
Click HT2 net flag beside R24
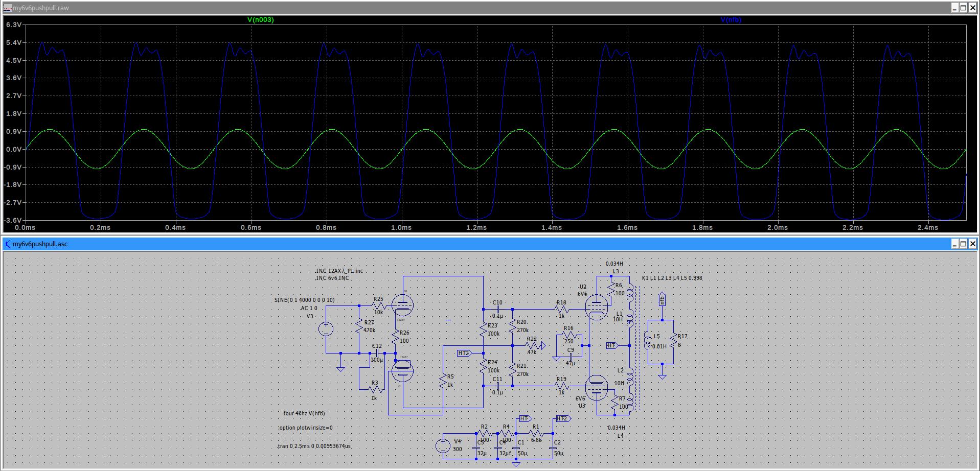[464, 353]
